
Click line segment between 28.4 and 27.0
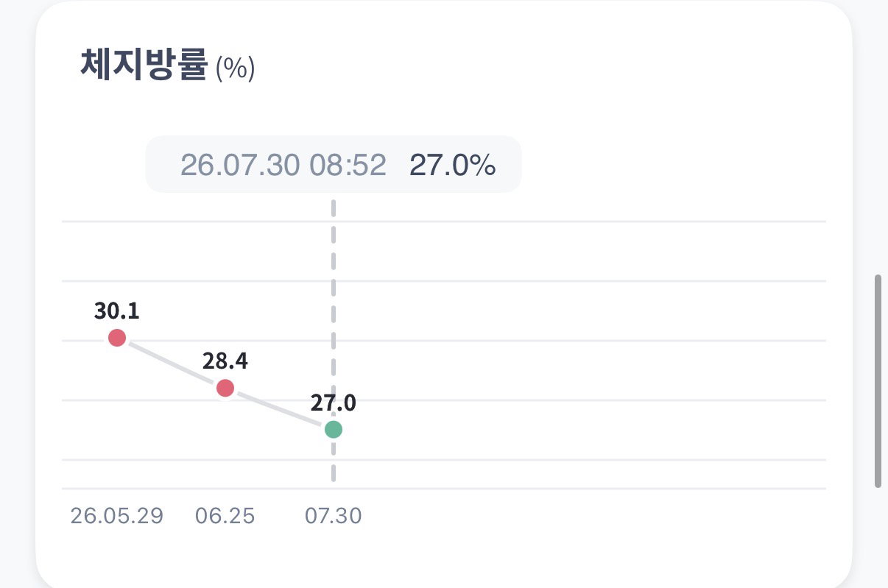pos(280,408)
